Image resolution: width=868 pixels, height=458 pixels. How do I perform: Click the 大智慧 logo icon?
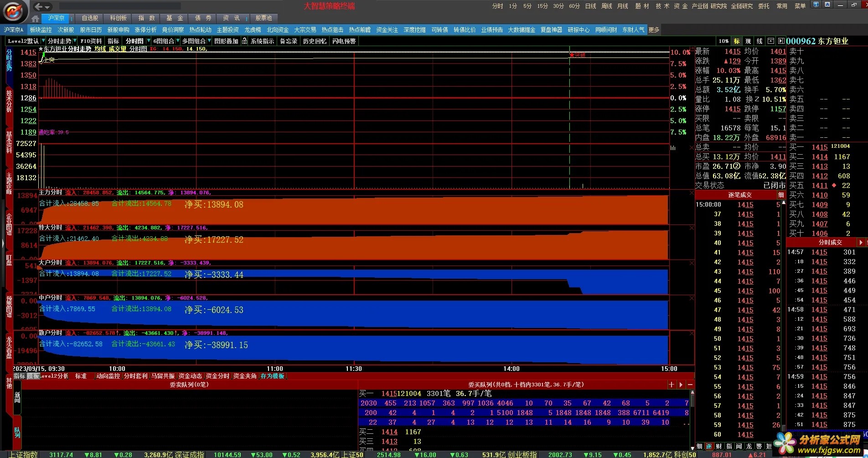pos(14,11)
